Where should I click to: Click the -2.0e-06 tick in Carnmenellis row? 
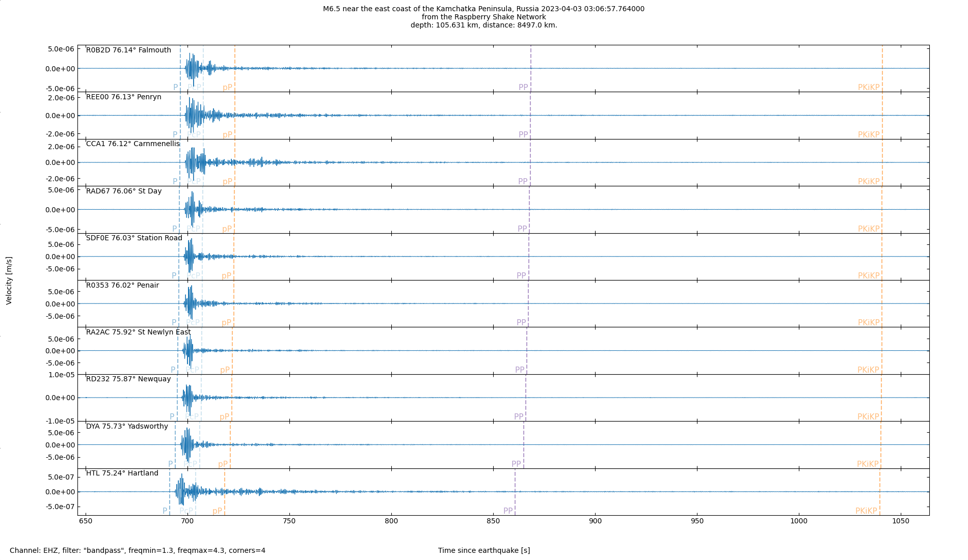click(60, 179)
